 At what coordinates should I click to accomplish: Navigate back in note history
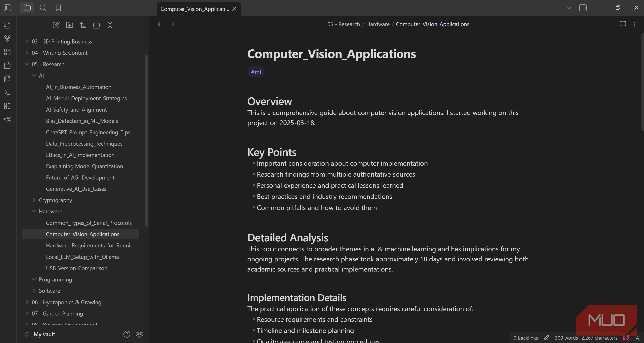pos(160,24)
